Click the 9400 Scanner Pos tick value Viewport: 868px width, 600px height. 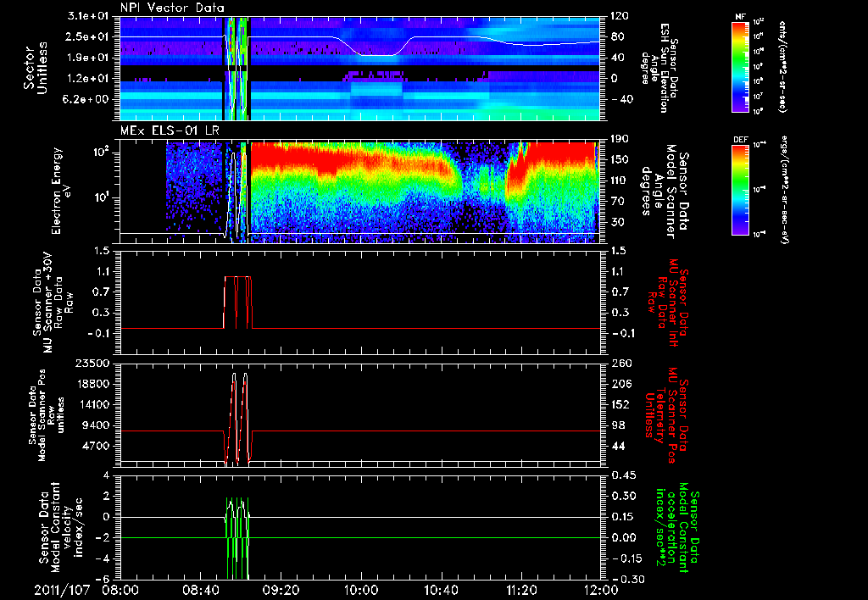97,425
